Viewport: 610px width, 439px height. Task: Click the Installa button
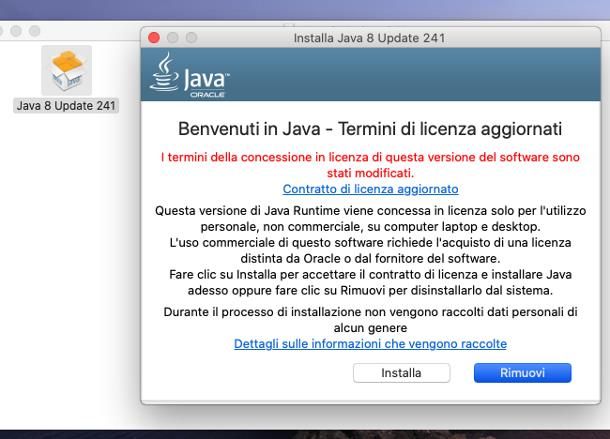tap(401, 373)
